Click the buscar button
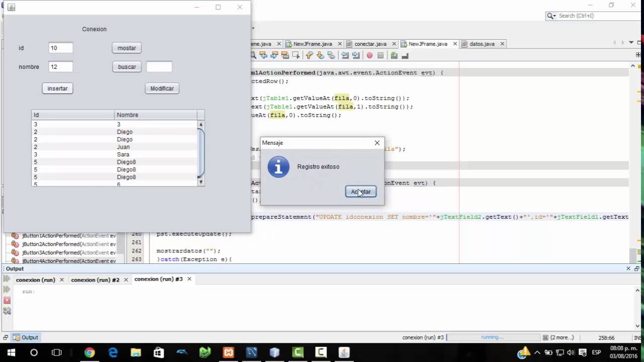This screenshot has width=644, height=362. pyautogui.click(x=127, y=66)
